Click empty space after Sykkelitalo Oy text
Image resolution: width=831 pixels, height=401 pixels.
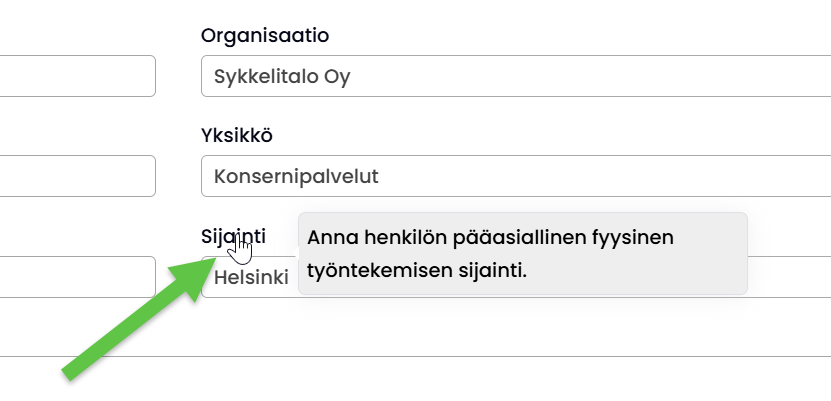(x=600, y=77)
